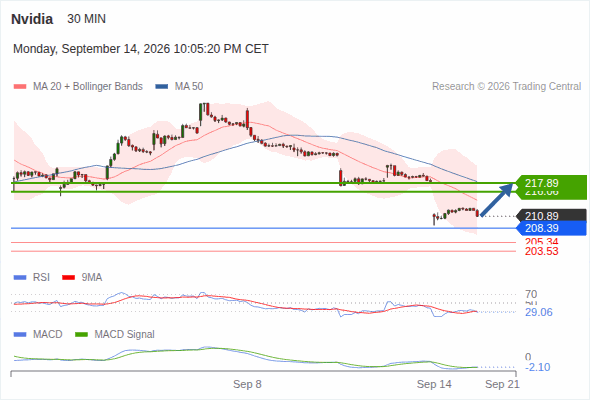Click the 'Sep 14' date axis label

click(434, 384)
